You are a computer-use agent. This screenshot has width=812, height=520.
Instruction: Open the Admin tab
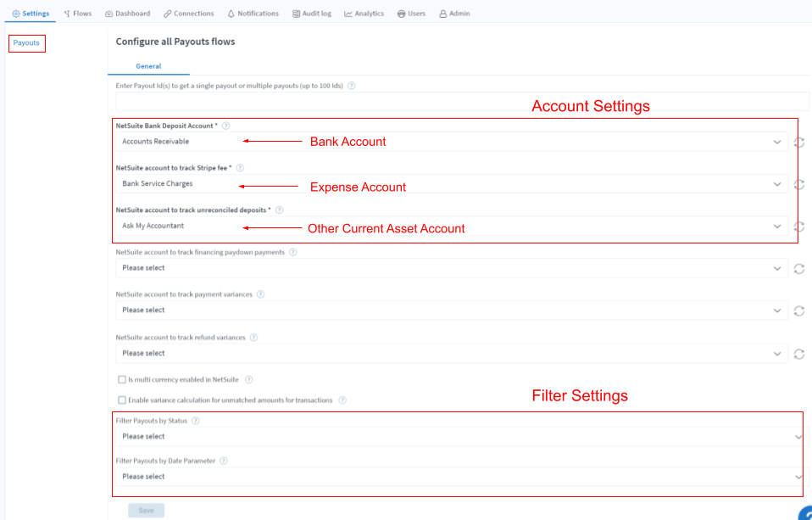click(x=454, y=14)
